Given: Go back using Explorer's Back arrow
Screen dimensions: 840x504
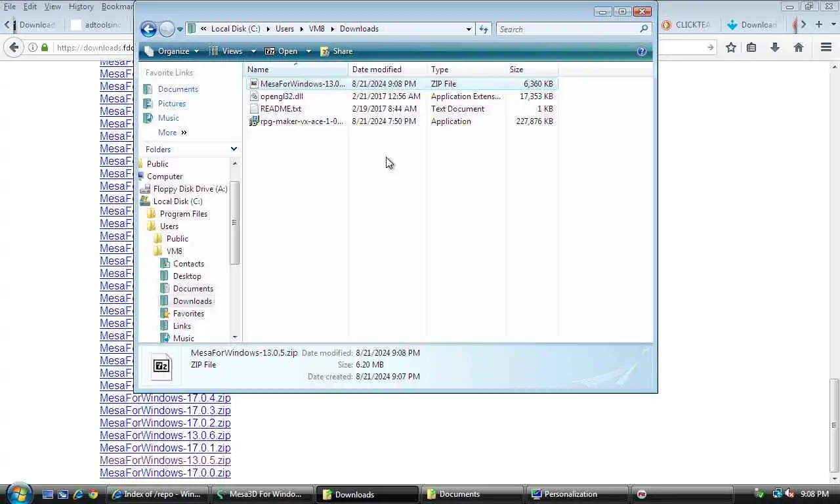Looking at the screenshot, I should pos(148,29).
